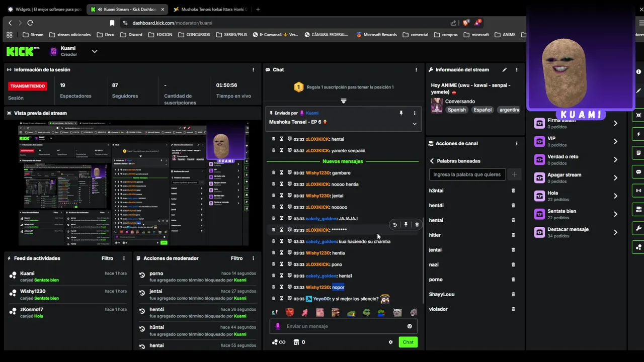Open Información del stream options menu
The width and height of the screenshot is (644, 362).
tap(516, 70)
